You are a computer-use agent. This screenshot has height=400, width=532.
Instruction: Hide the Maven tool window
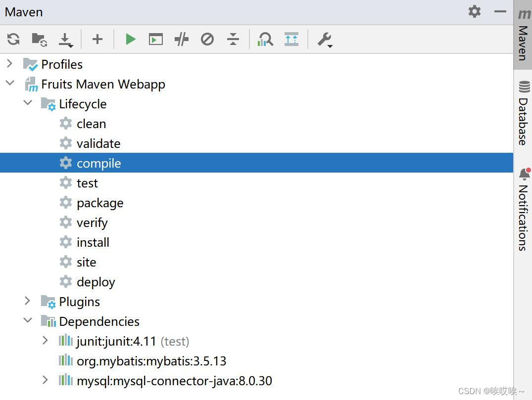[500, 11]
